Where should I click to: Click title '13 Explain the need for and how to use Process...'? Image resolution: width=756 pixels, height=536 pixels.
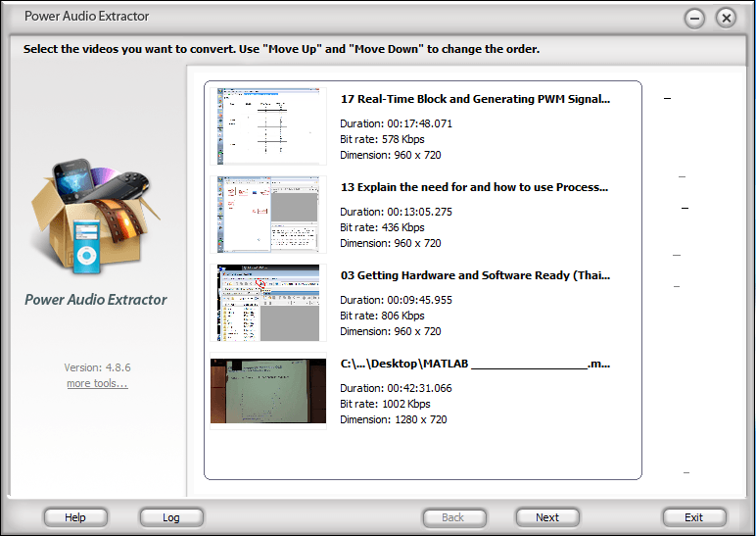474,187
